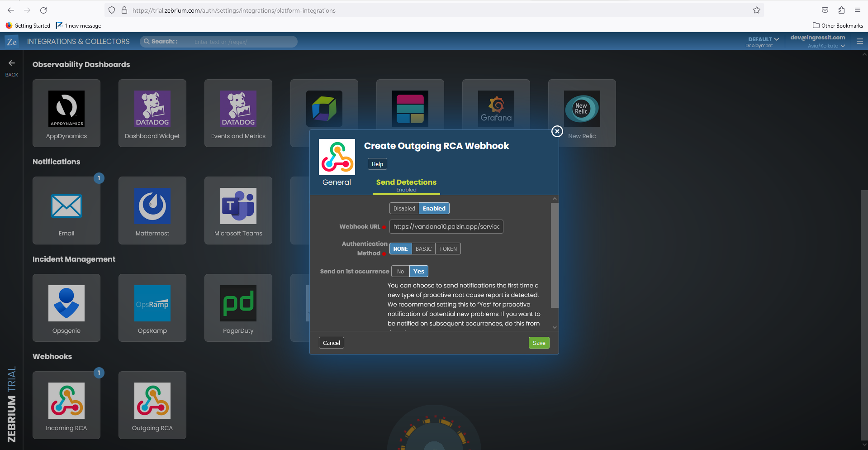
Task: Click the dialog's vertical scrollbar thumb
Action: coord(555,255)
